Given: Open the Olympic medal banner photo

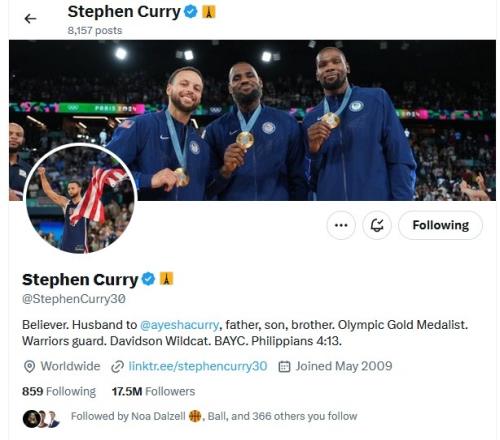Looking at the screenshot, I should (252, 120).
